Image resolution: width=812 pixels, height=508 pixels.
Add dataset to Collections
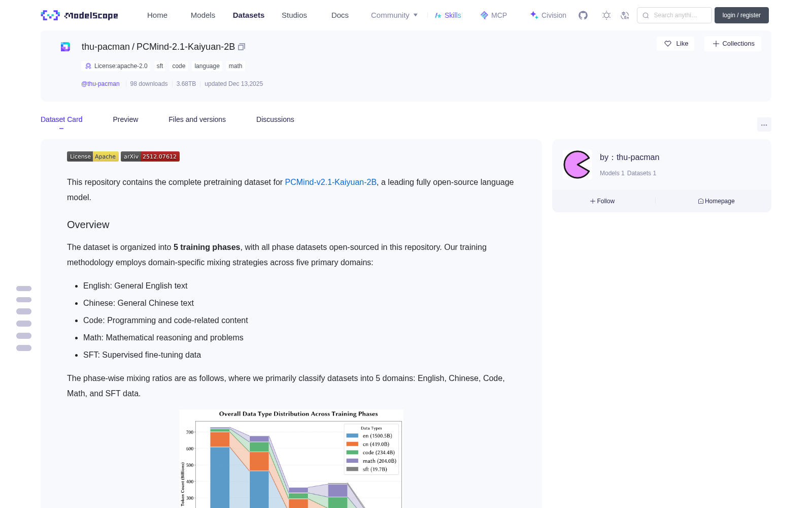(733, 44)
